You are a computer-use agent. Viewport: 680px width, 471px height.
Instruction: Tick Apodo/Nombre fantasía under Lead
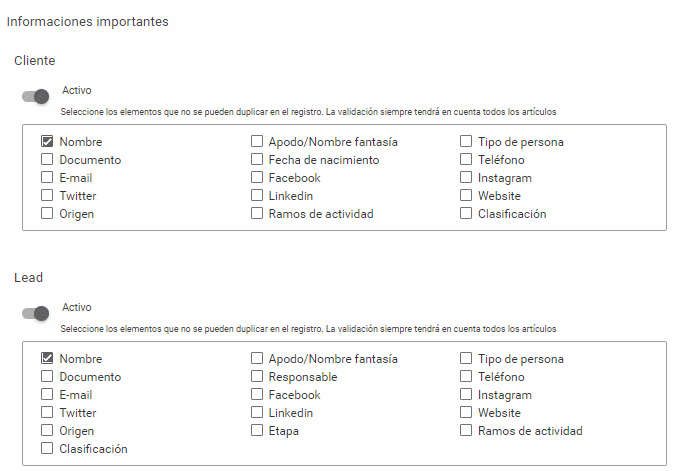coord(257,358)
